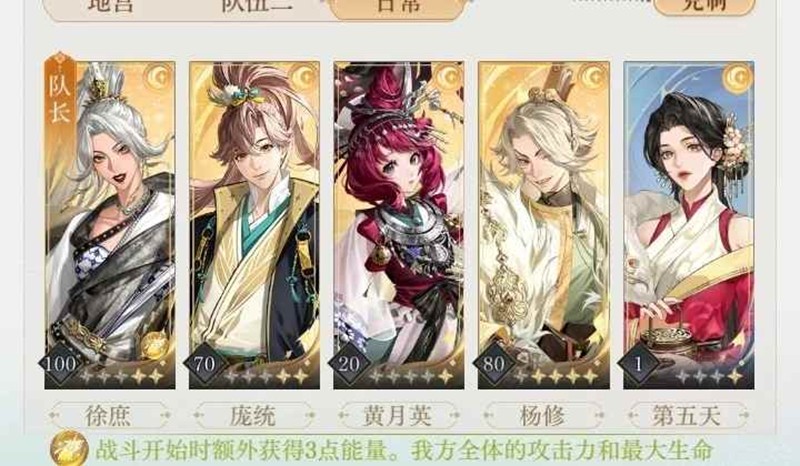Open the 黄月英 character card portrait
Viewport: 800px width, 466px height.
[399, 225]
